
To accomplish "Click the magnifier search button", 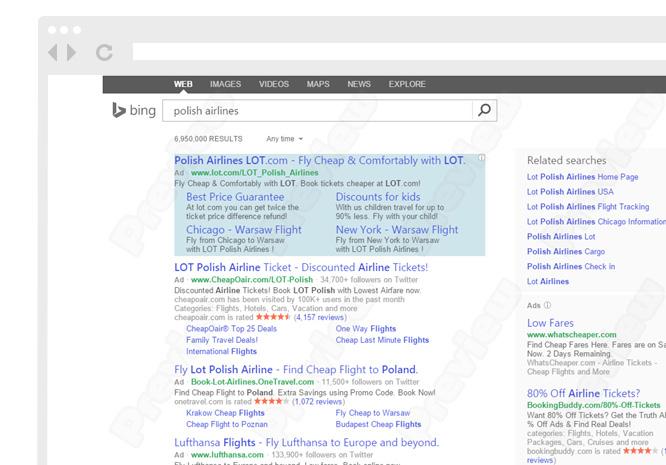I will [484, 110].
